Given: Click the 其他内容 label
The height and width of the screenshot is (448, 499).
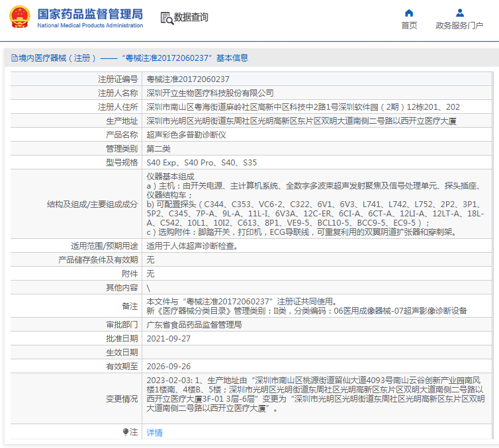Looking at the screenshot, I should (x=122, y=288).
